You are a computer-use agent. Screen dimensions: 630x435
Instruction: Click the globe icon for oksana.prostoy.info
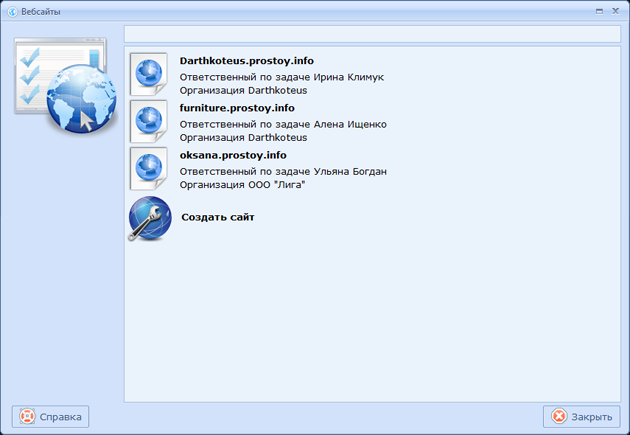tap(148, 168)
